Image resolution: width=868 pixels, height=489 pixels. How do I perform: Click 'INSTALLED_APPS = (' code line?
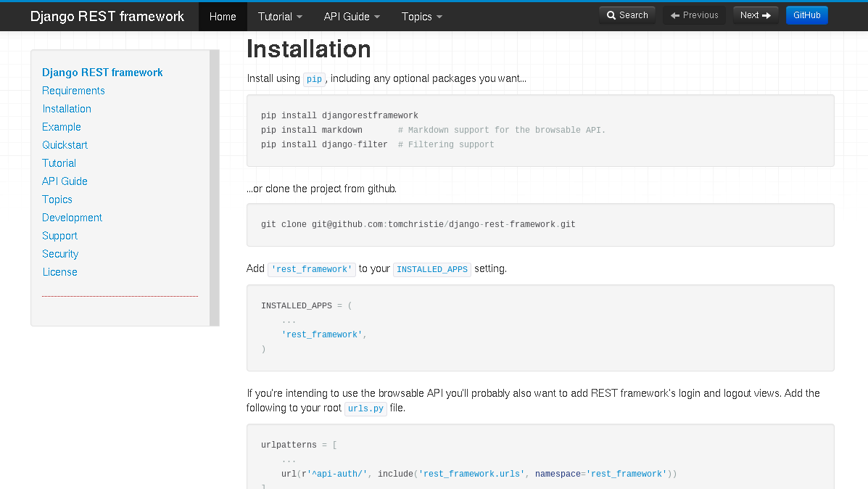pyautogui.click(x=306, y=305)
